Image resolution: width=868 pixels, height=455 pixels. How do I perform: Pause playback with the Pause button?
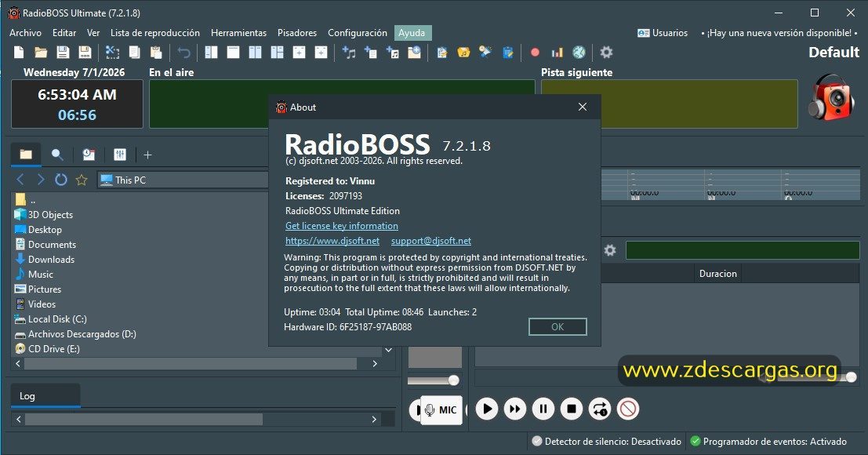(543, 409)
